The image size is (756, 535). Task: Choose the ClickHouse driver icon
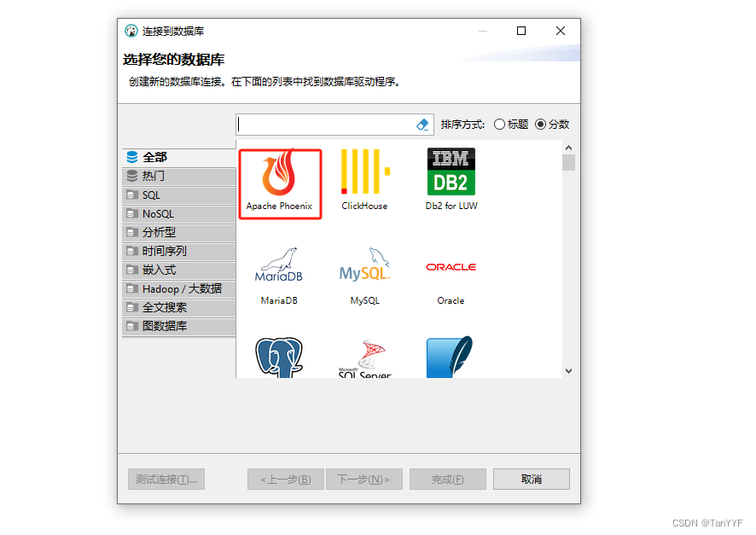[x=365, y=172]
